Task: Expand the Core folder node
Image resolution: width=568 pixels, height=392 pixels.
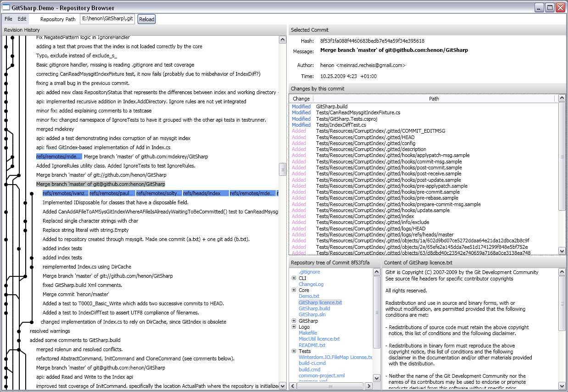Action: pos(294,290)
